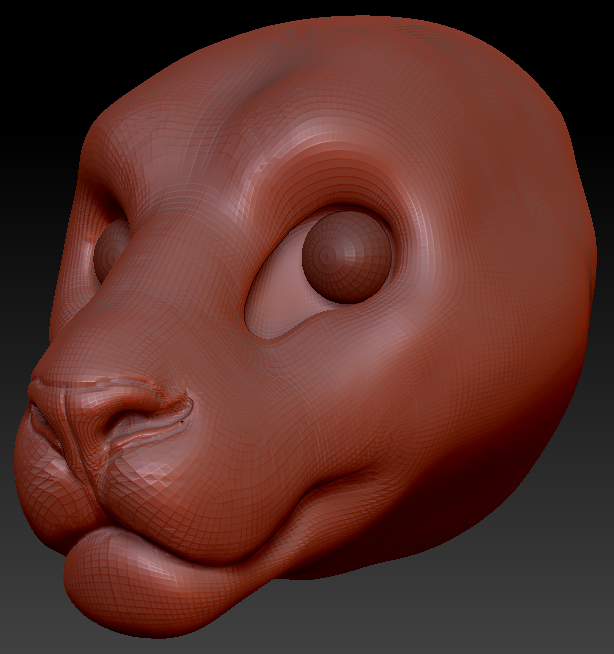Select the partly hidden eyeball behind the snout
Image resolution: width=614 pixels, height=654 pixels.
coord(111,252)
